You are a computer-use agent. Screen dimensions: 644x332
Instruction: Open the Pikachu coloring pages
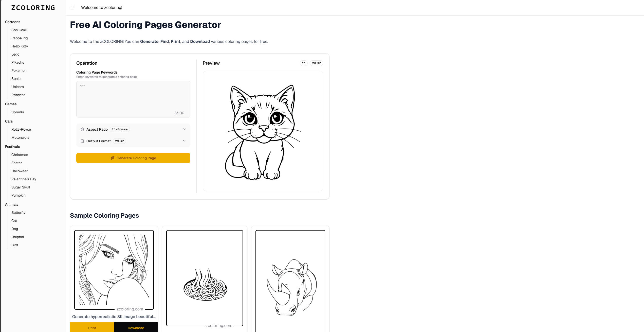pyautogui.click(x=18, y=62)
